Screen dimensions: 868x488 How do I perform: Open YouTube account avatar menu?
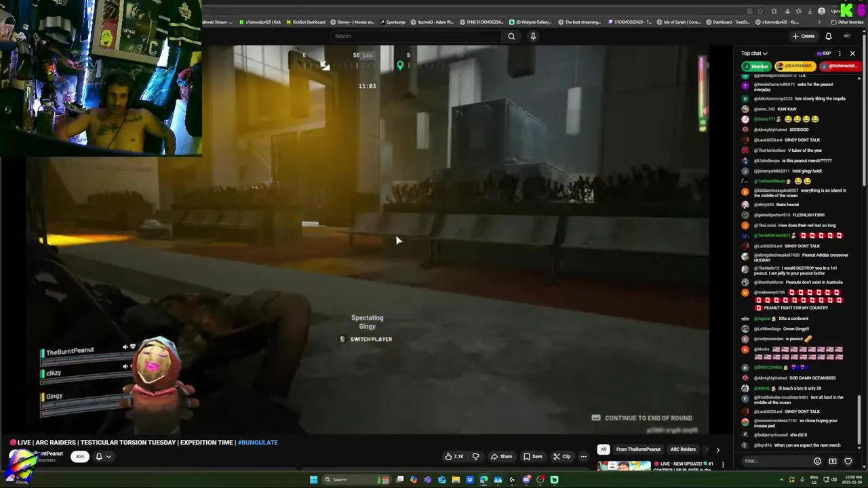click(847, 36)
